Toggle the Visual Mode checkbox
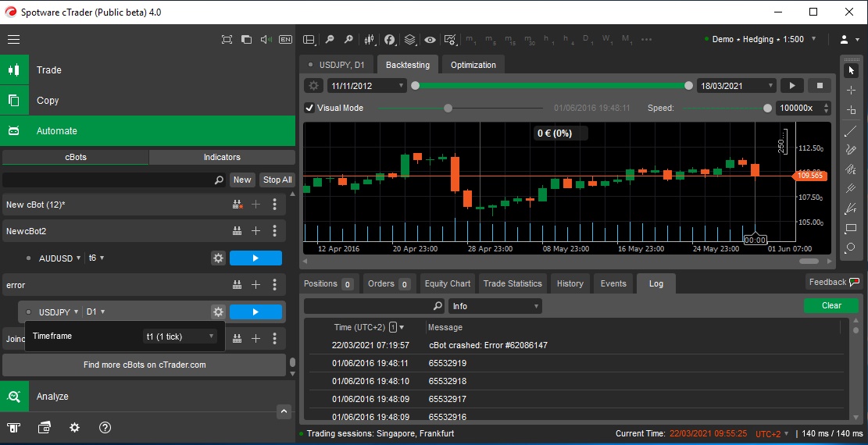The height and width of the screenshot is (445, 868). coord(310,108)
